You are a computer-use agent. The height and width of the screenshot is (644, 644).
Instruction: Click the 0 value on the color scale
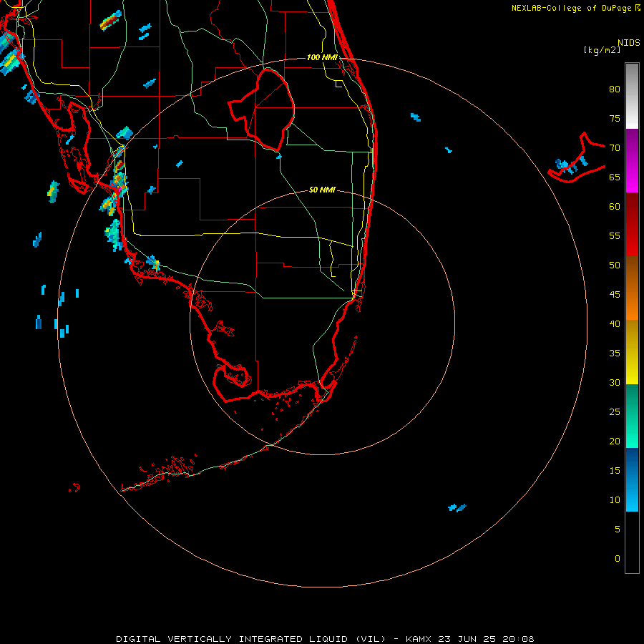618,559
